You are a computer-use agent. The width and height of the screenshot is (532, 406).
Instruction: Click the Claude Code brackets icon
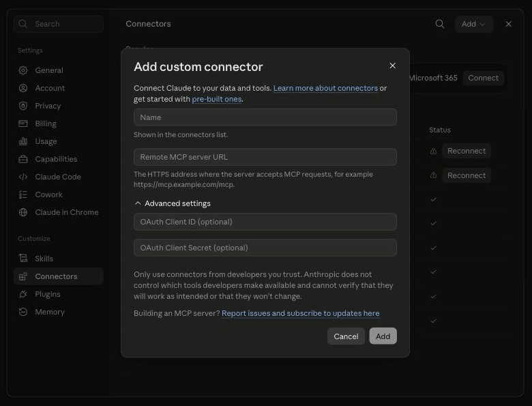click(x=23, y=177)
